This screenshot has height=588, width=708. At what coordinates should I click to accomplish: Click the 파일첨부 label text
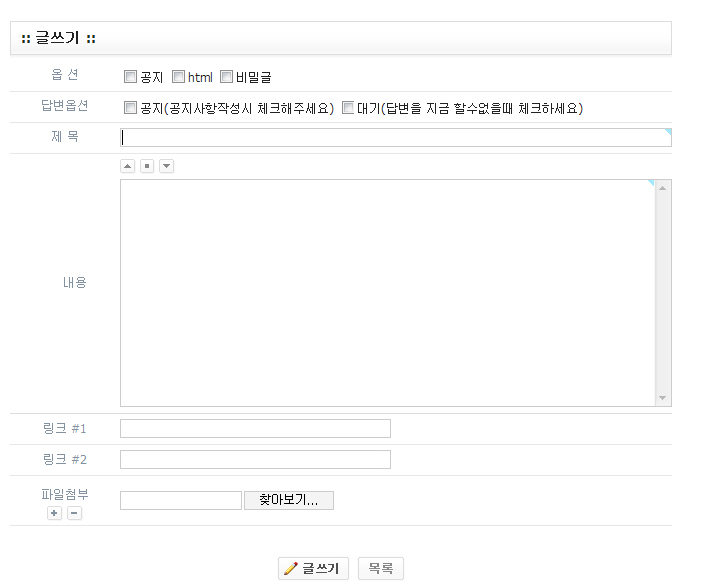tap(65, 494)
